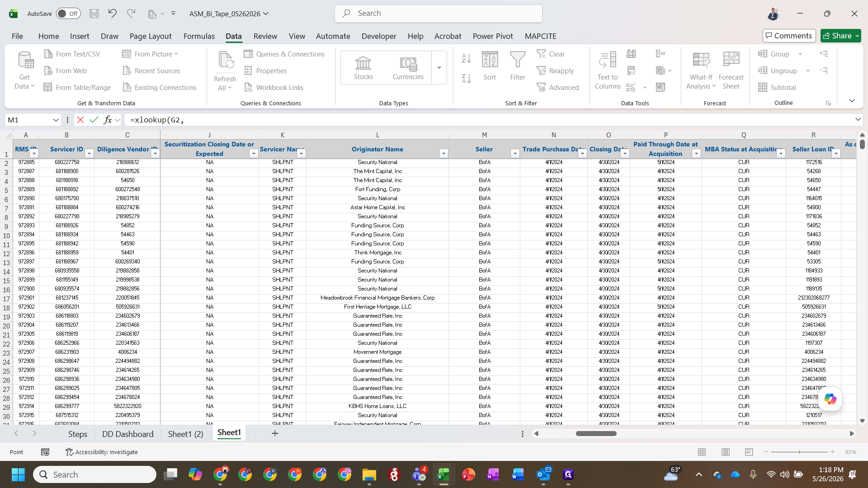Screen dimensions: 868x488
Task: Open File Explorer from taskbar
Action: point(369,474)
